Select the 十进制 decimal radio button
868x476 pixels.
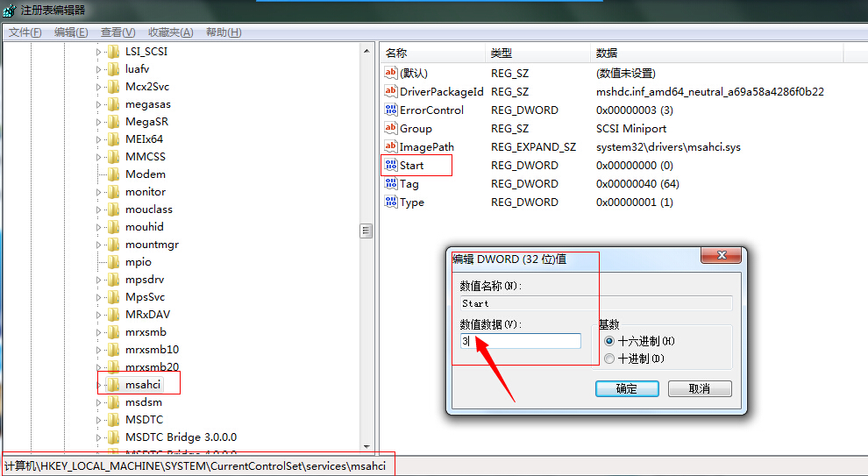pyautogui.click(x=610, y=359)
